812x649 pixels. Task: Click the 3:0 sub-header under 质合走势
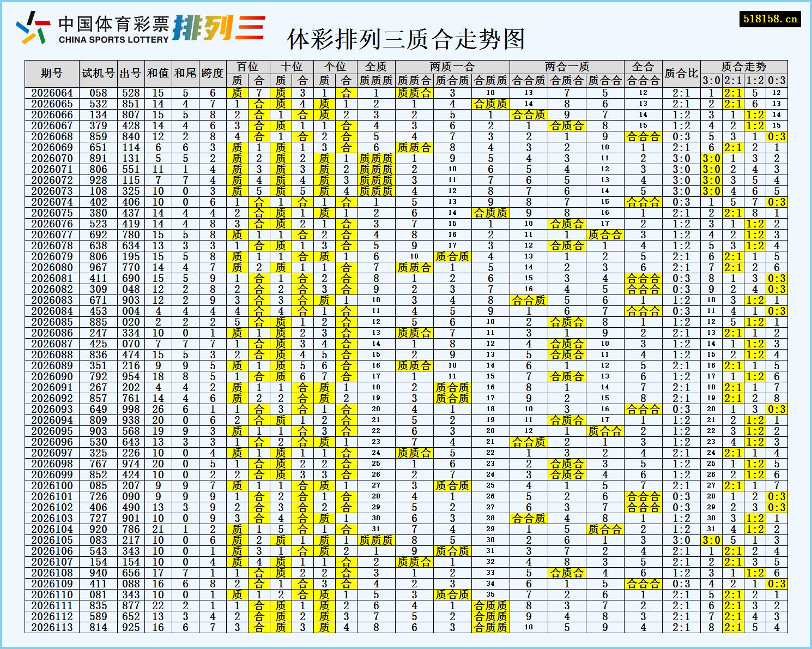point(711,80)
